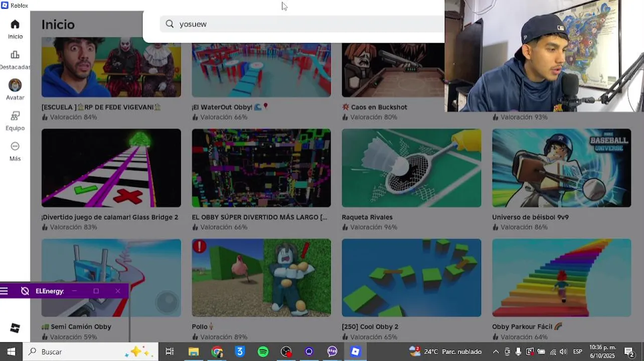Viewport: 644px width, 361px height.
Task: Click the ESCUELA RP DE FEDE VIGEVANI title
Action: [101, 107]
